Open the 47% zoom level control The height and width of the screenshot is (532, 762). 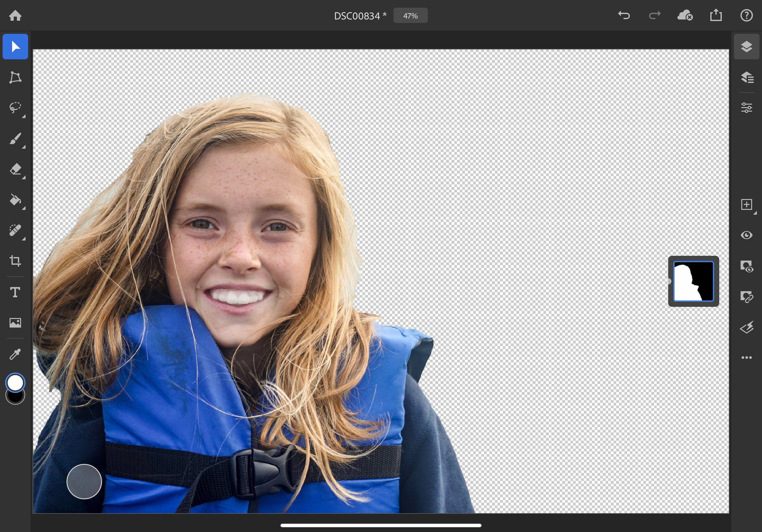[410, 16]
